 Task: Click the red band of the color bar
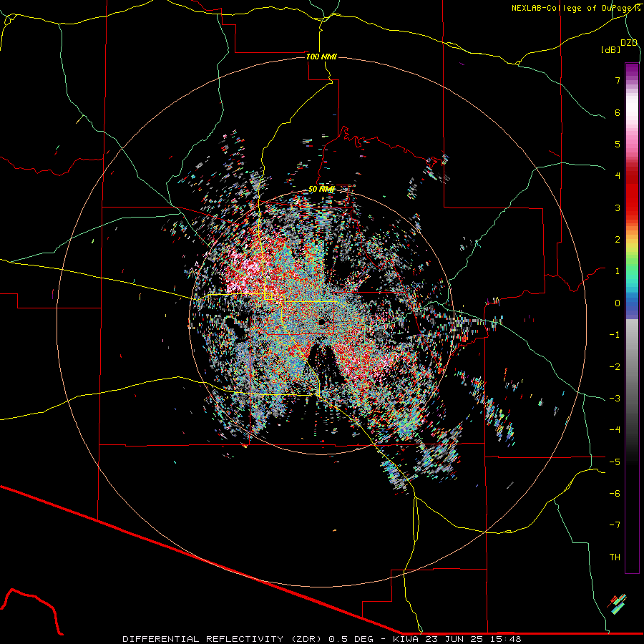pos(632,193)
